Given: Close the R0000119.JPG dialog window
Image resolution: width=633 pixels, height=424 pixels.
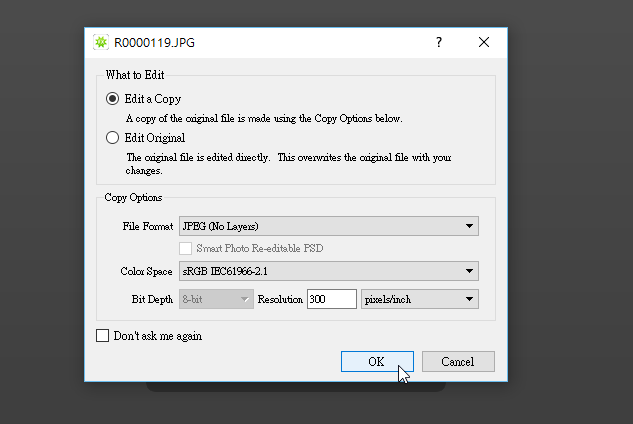Looking at the screenshot, I should pos(484,43).
